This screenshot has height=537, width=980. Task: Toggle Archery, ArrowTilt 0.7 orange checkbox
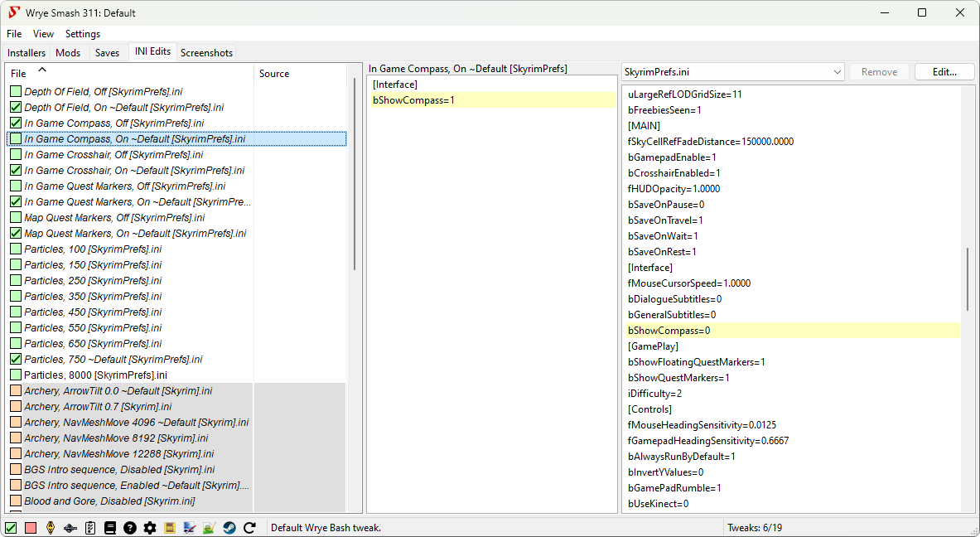point(16,406)
